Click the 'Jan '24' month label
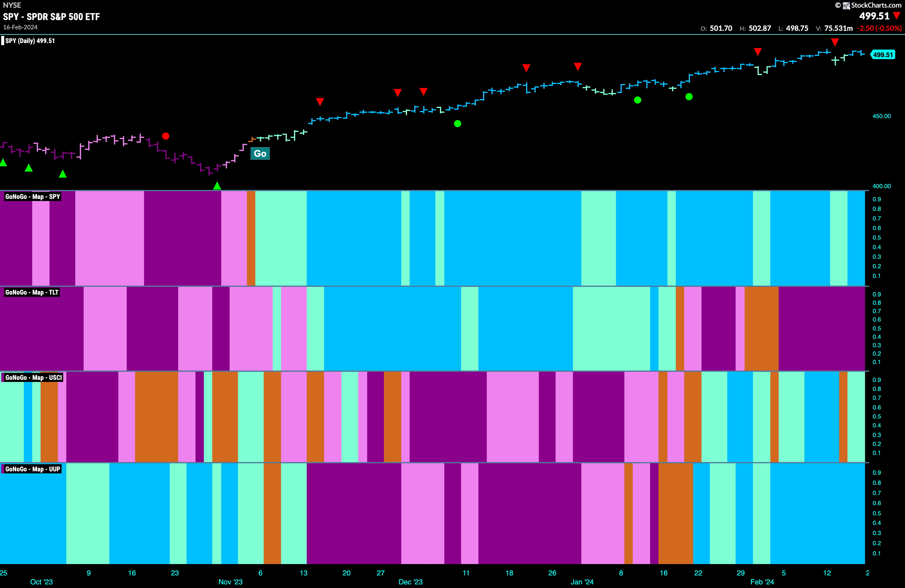The height and width of the screenshot is (588, 905). pyautogui.click(x=582, y=582)
